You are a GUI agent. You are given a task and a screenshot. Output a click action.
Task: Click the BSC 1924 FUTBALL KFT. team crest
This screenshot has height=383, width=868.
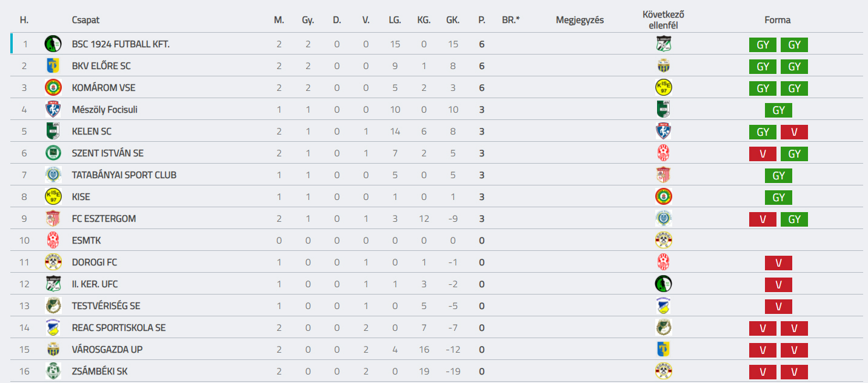53,44
